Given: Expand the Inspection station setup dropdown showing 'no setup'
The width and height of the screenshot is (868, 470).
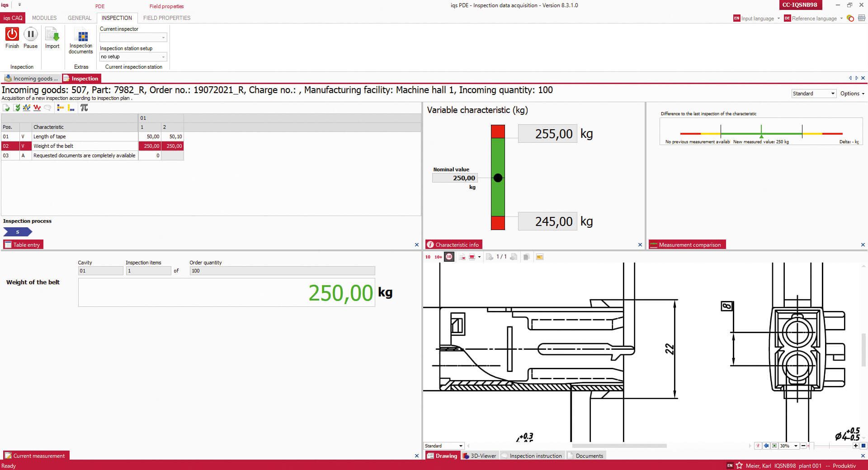Looking at the screenshot, I should click(x=132, y=56).
